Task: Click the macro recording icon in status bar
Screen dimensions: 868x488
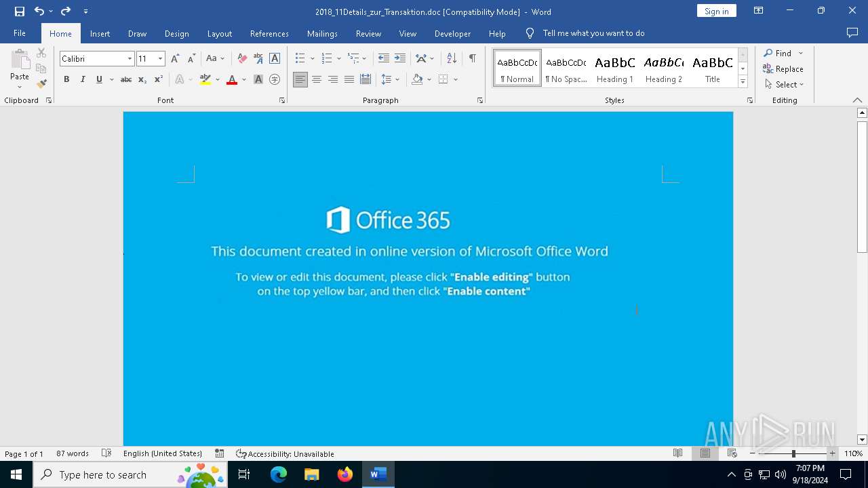Action: [220, 453]
